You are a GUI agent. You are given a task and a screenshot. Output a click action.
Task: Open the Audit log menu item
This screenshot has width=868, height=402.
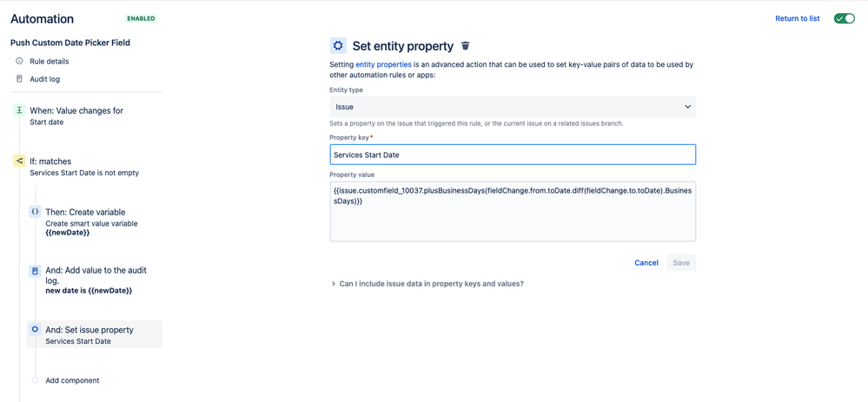45,79
